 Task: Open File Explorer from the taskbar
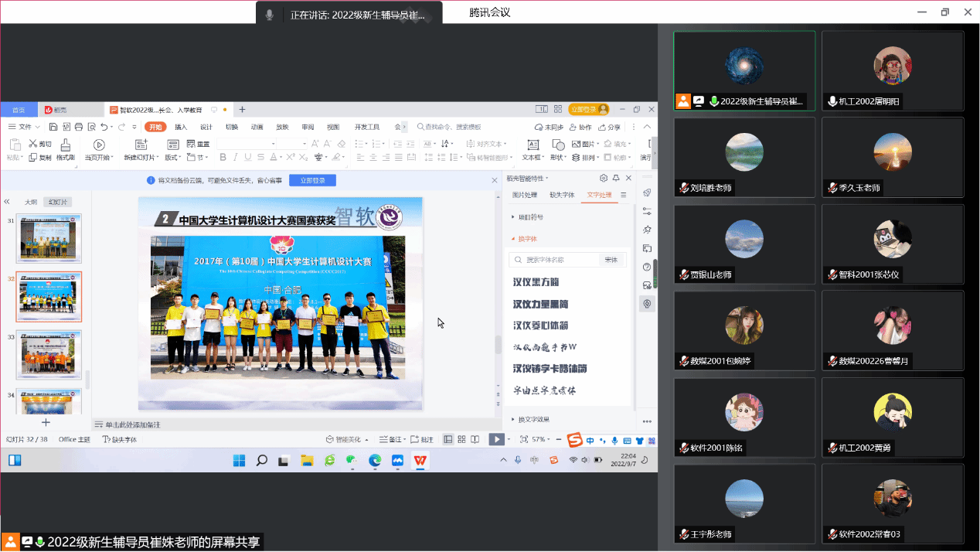click(x=307, y=461)
